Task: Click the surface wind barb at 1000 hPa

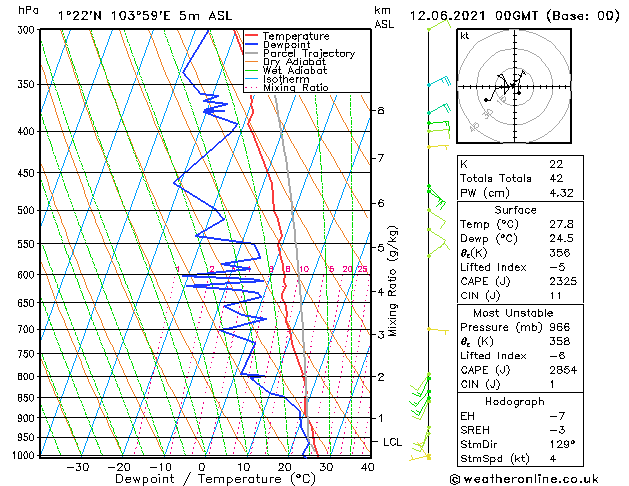Action: pyautogui.click(x=420, y=457)
